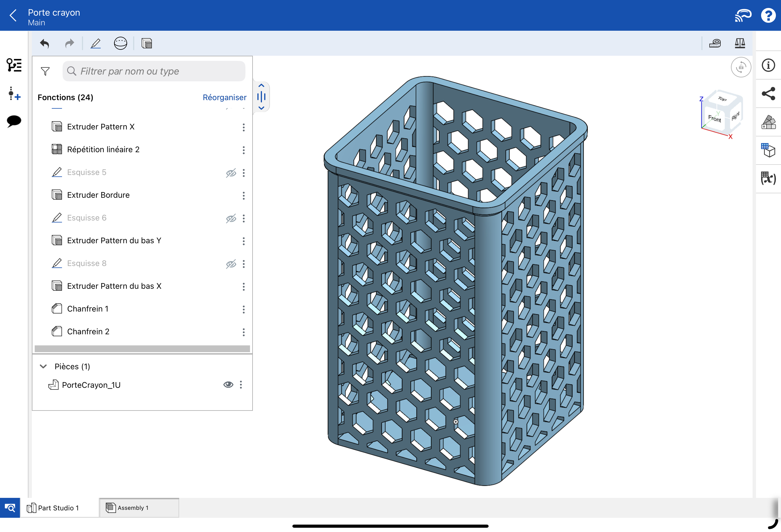
Task: Open the comments speech bubble
Action: [14, 121]
